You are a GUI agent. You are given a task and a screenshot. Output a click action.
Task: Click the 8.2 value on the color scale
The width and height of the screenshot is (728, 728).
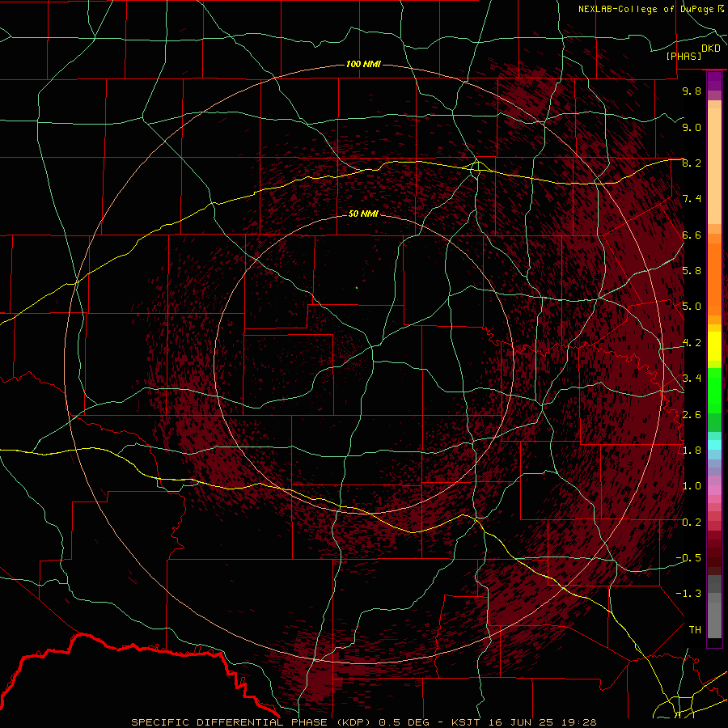[x=692, y=163]
